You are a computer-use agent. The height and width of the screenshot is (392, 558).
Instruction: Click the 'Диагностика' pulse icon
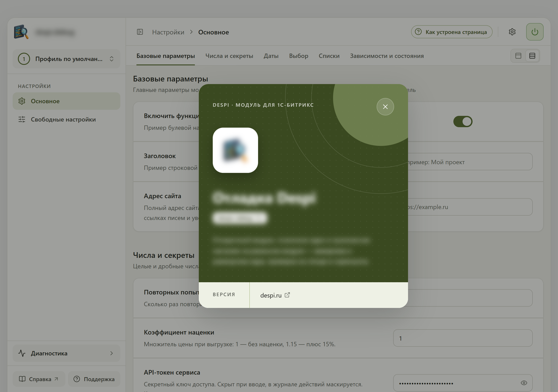click(22, 353)
